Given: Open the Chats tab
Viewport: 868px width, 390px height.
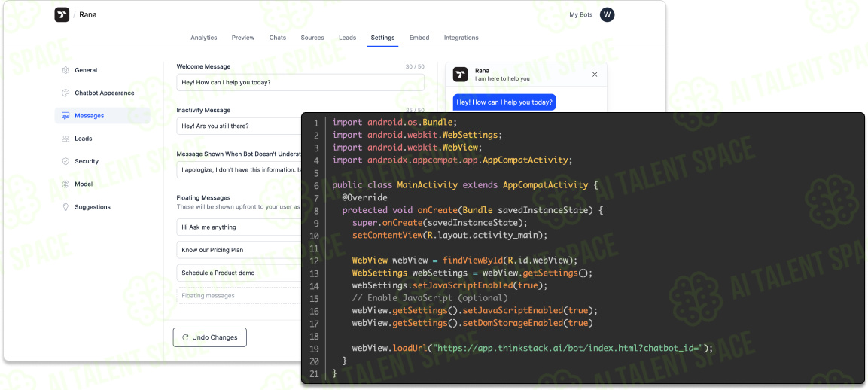Looking at the screenshot, I should [x=277, y=38].
